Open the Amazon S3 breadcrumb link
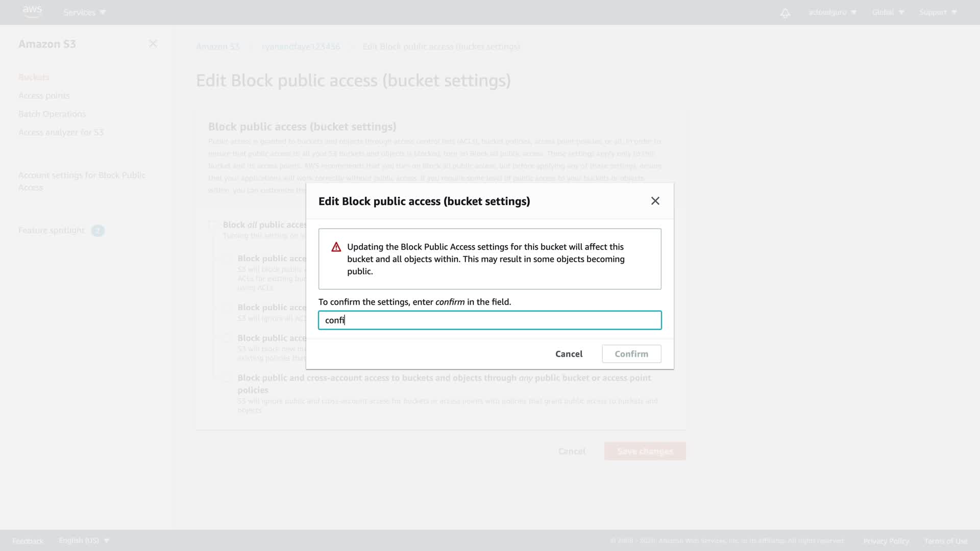 tap(218, 46)
